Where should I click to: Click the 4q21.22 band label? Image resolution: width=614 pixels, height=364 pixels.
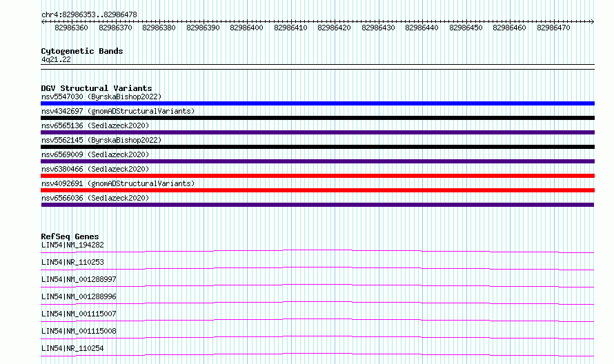coord(56,59)
